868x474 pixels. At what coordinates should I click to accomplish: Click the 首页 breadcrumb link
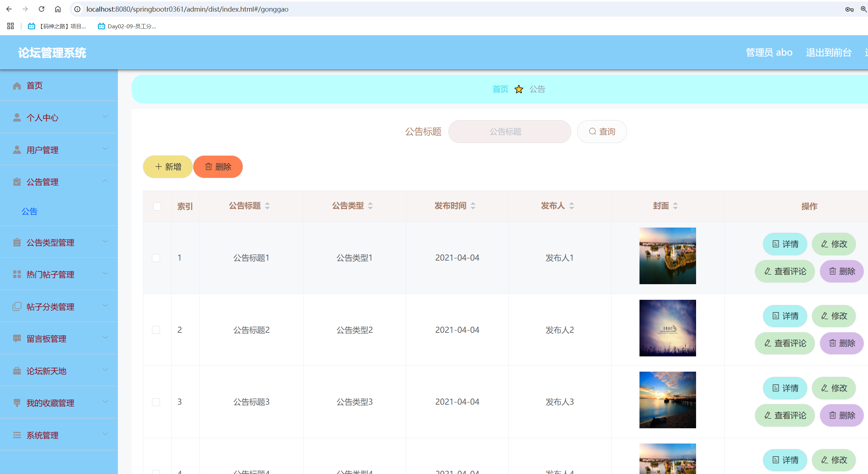tap(500, 89)
